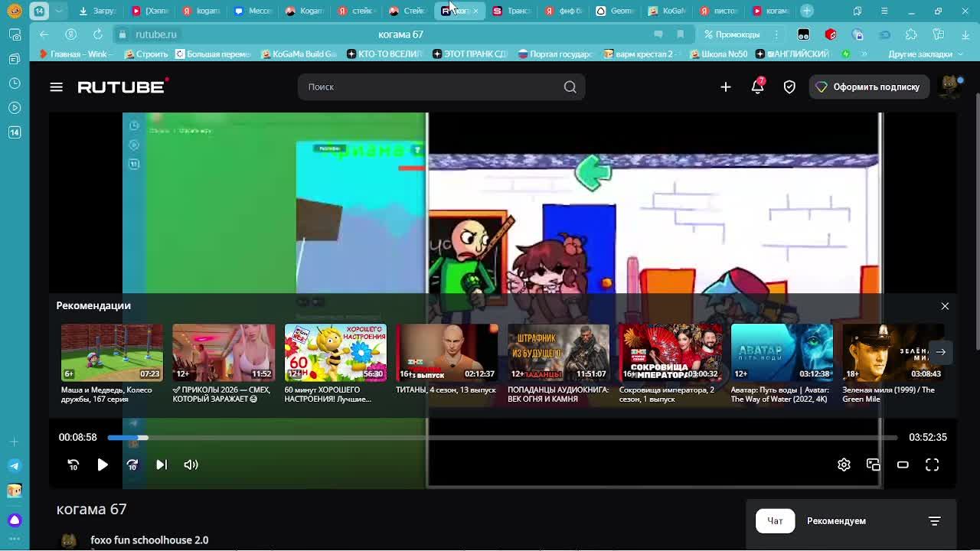Play the video
This screenshot has width=980, height=551.
click(x=103, y=465)
